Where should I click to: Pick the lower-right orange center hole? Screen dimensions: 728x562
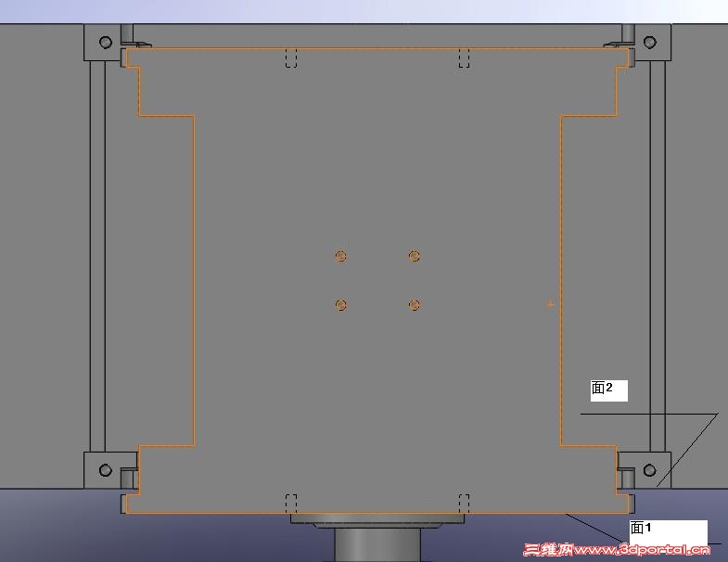tap(415, 305)
